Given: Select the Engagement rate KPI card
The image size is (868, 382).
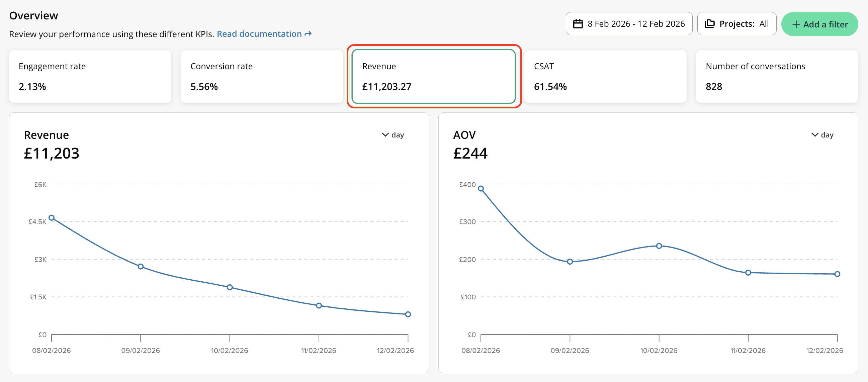Looking at the screenshot, I should coord(90,77).
